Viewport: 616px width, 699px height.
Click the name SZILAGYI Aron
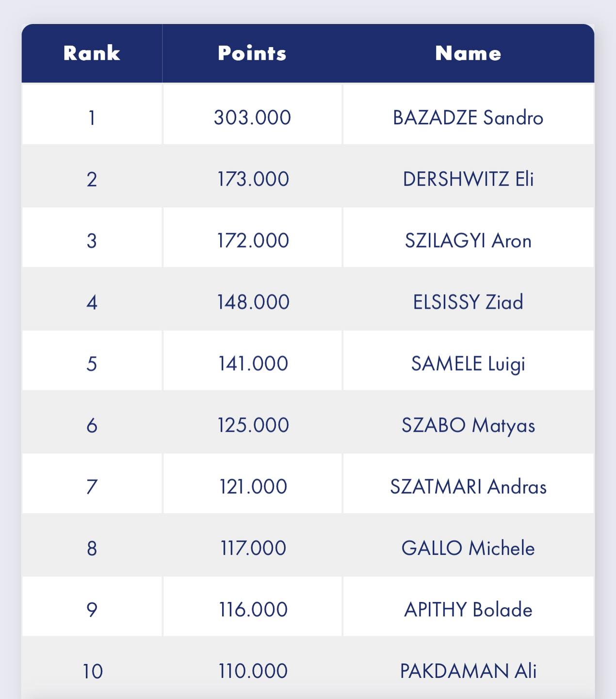point(468,241)
